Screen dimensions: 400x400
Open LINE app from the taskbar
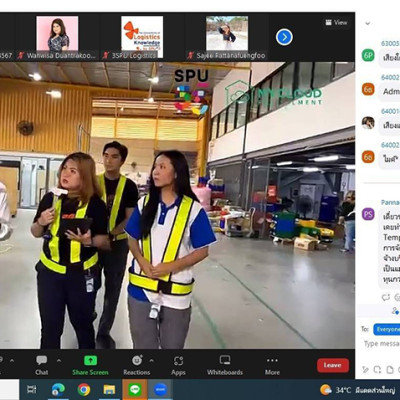(x=135, y=389)
